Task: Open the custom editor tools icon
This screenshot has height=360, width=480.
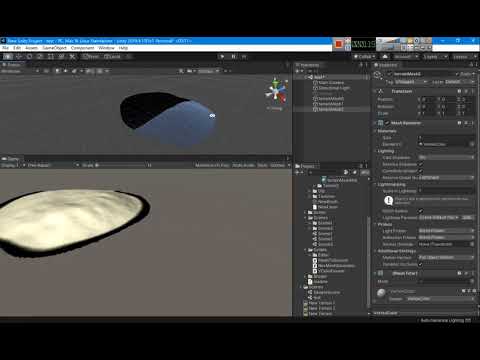Action: pos(72,57)
